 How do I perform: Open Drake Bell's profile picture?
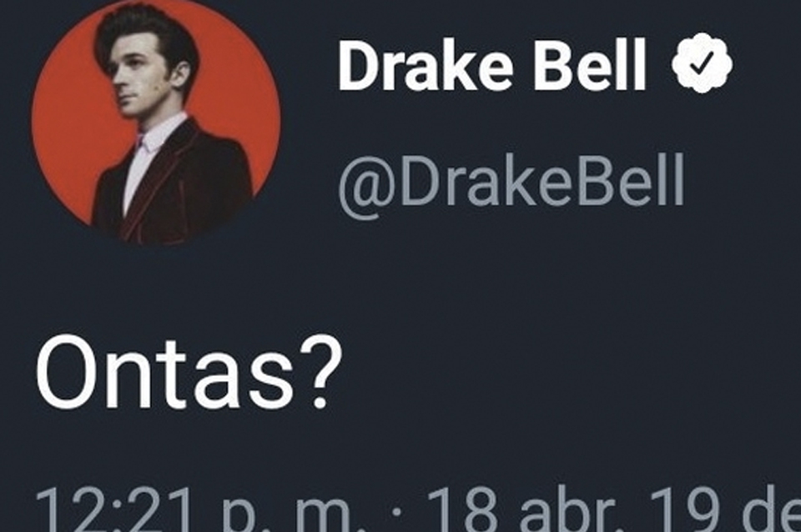point(156,121)
